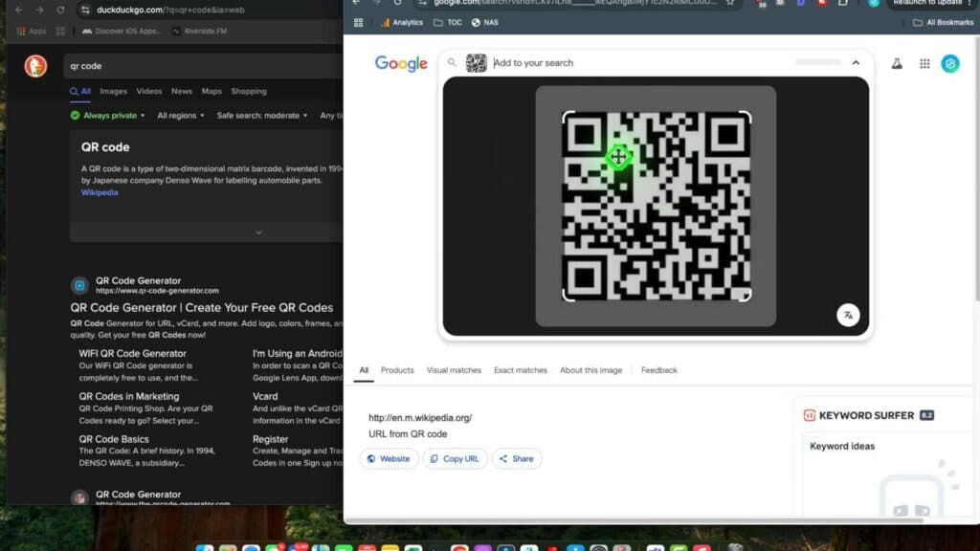The height and width of the screenshot is (551, 980).
Task: Click the Translate button on Lens image
Action: pos(848,315)
